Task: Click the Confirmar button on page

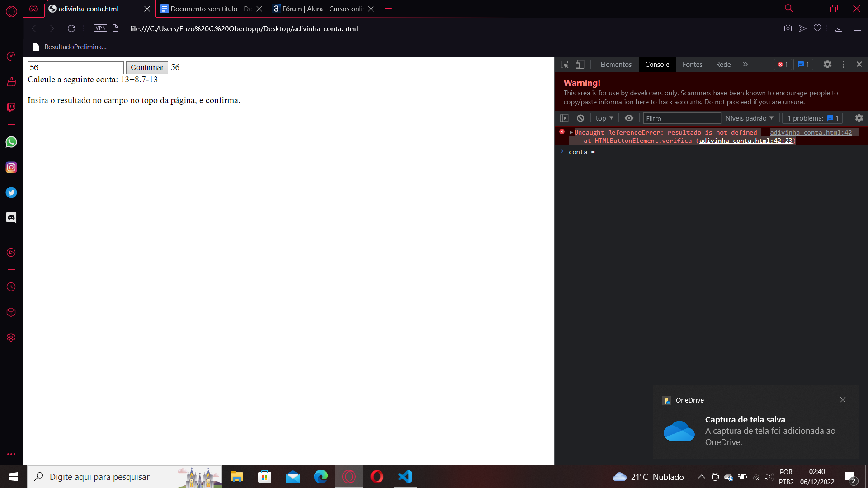Action: 146,67
